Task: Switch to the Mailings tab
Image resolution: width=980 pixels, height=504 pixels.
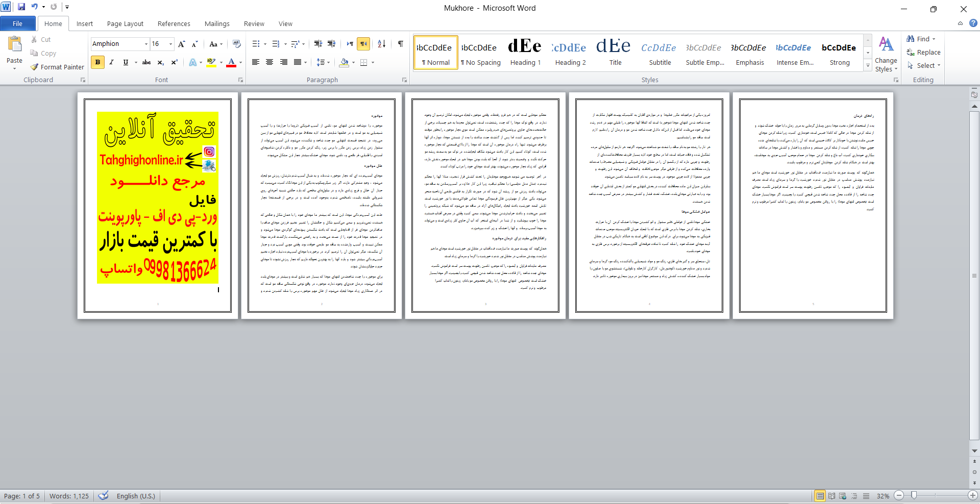Action: 217,23
